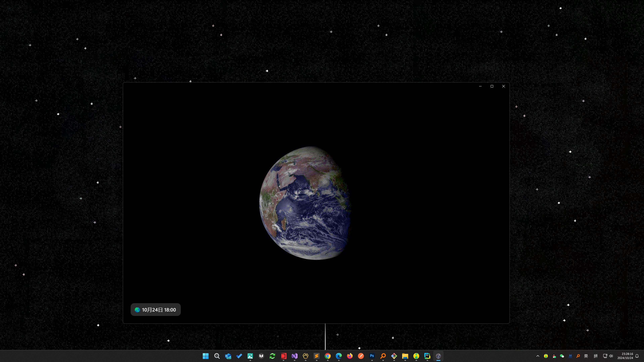Expand the hidden system tray icons chevron
The image size is (644, 362).
tap(538, 356)
